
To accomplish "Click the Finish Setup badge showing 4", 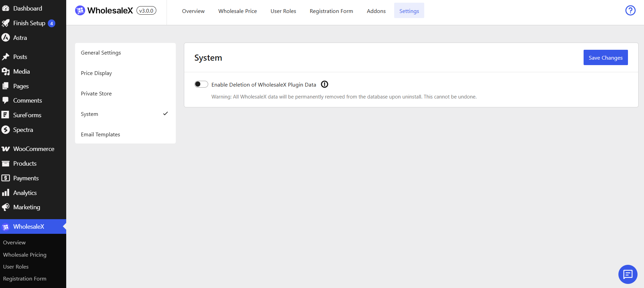I will [52, 23].
